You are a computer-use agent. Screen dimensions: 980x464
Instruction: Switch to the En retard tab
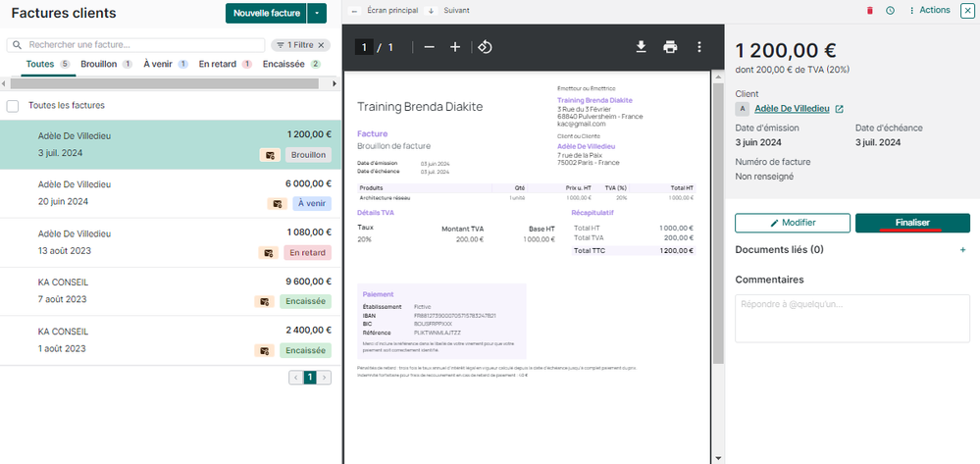(217, 64)
